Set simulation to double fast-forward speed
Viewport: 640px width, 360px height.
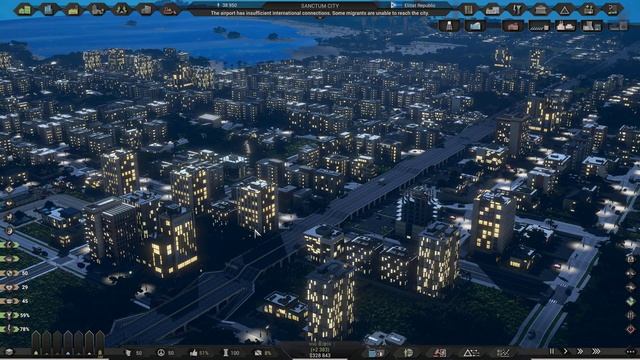(580, 351)
